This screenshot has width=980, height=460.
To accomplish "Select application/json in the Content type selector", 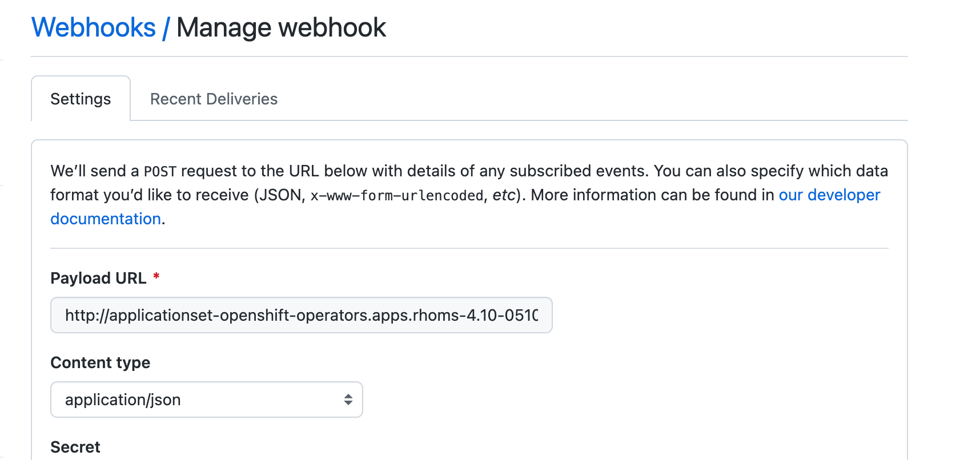I will (x=207, y=400).
